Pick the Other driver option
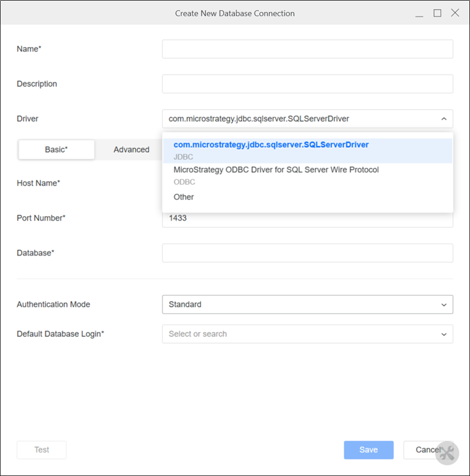This screenshot has height=476, width=470. click(x=184, y=197)
